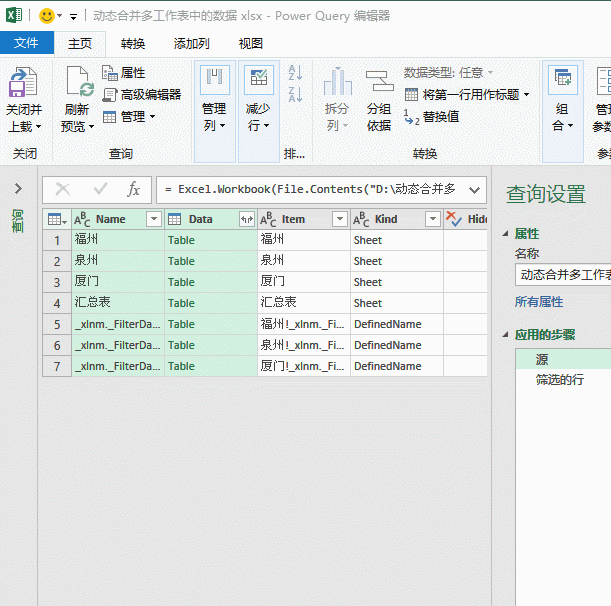This screenshot has width=611, height=606.
Task: Expand the collapsed Queries pane chevron
Action: click(x=18, y=189)
